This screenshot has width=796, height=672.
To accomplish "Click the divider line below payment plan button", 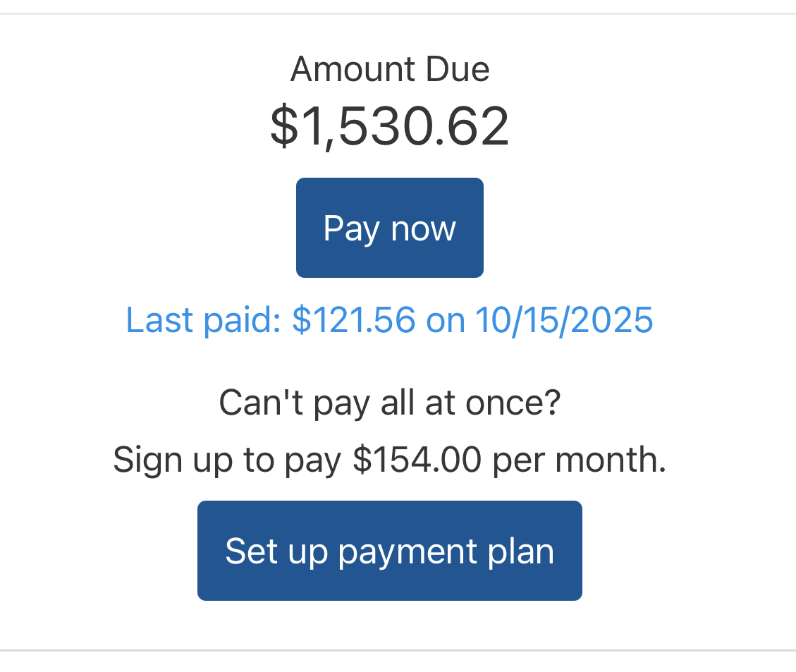I will [398, 650].
